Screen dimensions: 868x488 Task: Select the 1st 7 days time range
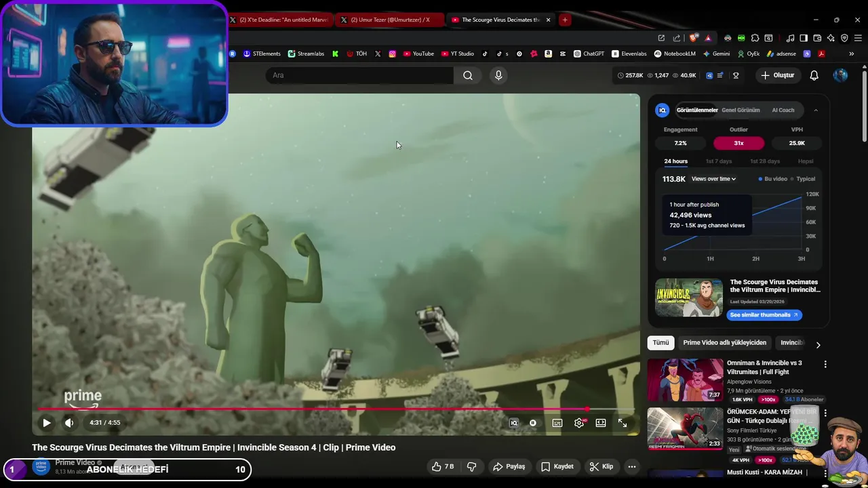(x=719, y=161)
